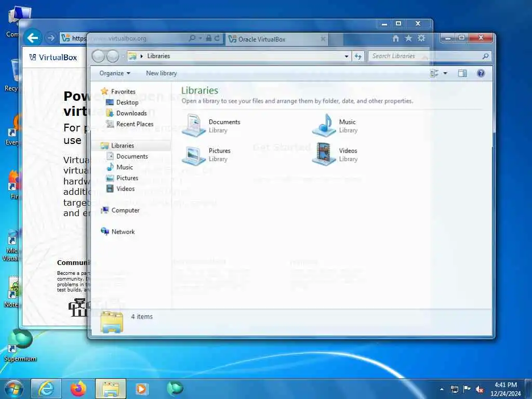Viewport: 532px width, 399px height.
Task: Click Back arrow in Internet Explorer window
Action: point(33,37)
